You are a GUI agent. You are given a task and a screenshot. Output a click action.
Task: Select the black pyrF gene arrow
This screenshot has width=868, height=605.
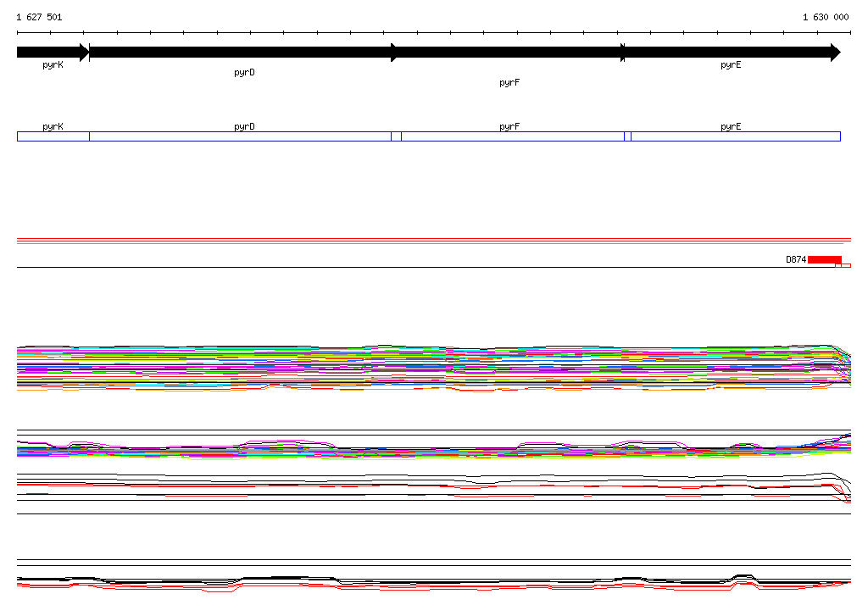tap(509, 53)
